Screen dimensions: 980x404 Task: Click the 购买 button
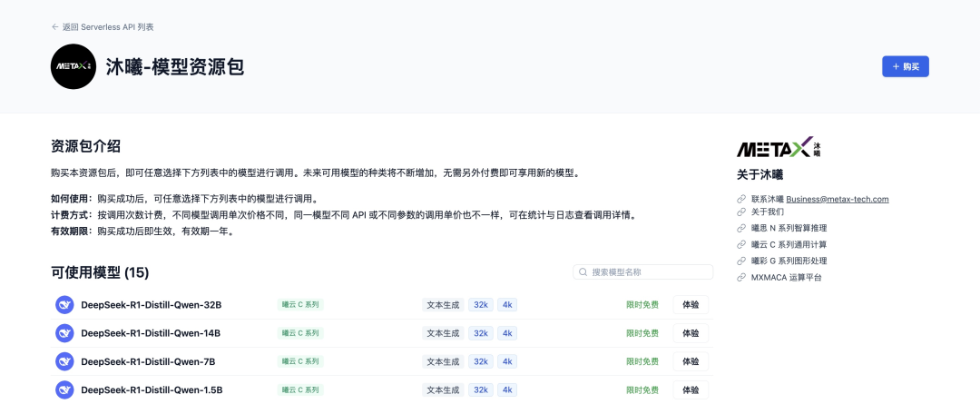click(x=906, y=66)
